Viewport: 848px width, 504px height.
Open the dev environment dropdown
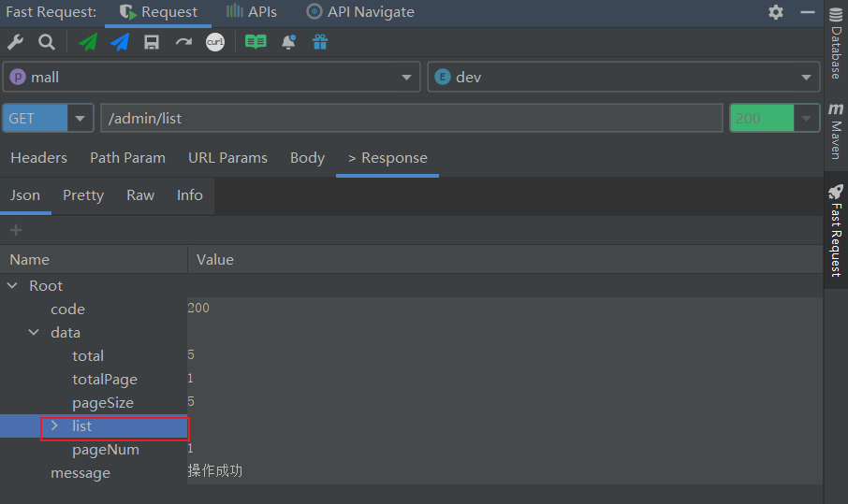[x=623, y=77]
